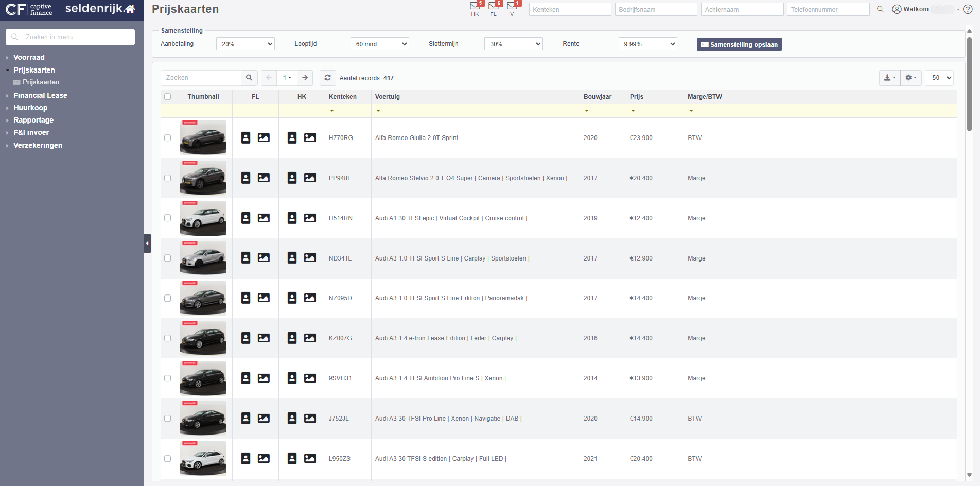The image size is (980, 486).
Task: Sort by the Prijs column header
Action: (637, 97)
